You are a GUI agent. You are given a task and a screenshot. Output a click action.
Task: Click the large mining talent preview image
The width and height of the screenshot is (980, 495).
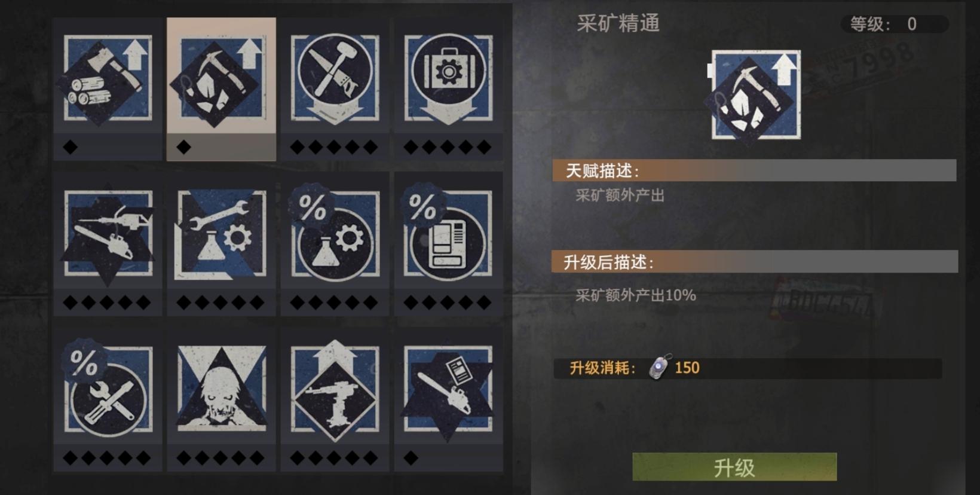tap(755, 95)
